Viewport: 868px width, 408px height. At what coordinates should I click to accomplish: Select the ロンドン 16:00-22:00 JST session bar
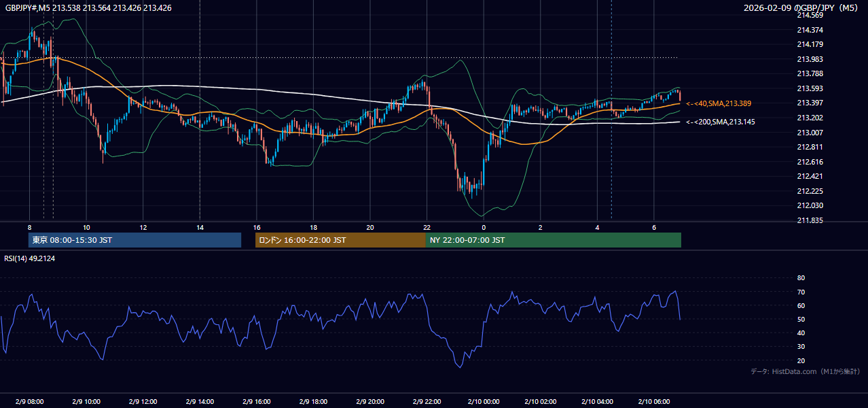coord(340,240)
